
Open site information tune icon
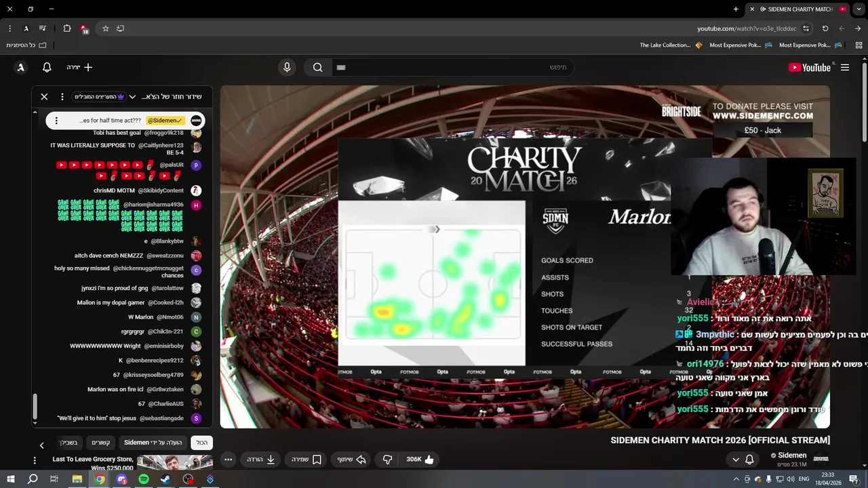806,28
